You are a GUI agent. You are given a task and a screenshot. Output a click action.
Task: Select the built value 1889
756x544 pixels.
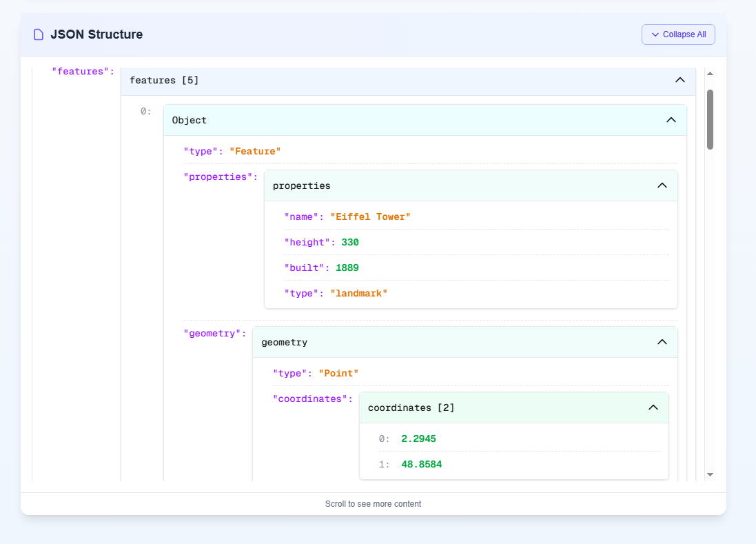(x=347, y=268)
